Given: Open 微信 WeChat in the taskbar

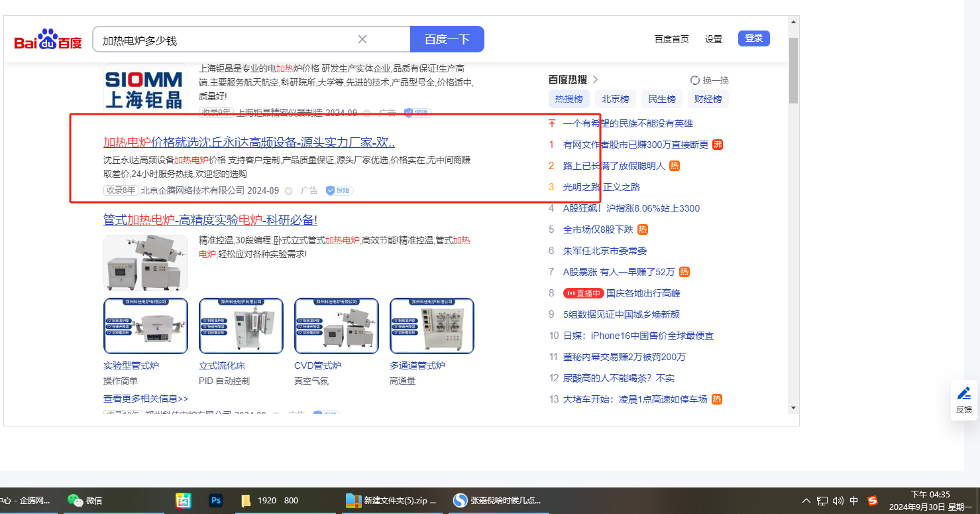Looking at the screenshot, I should [85, 501].
